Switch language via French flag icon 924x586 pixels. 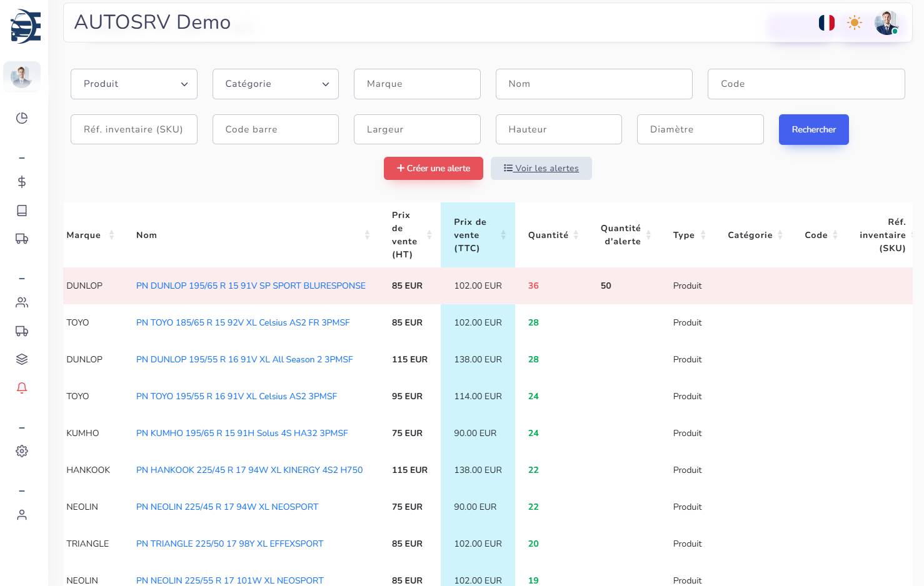pos(826,23)
